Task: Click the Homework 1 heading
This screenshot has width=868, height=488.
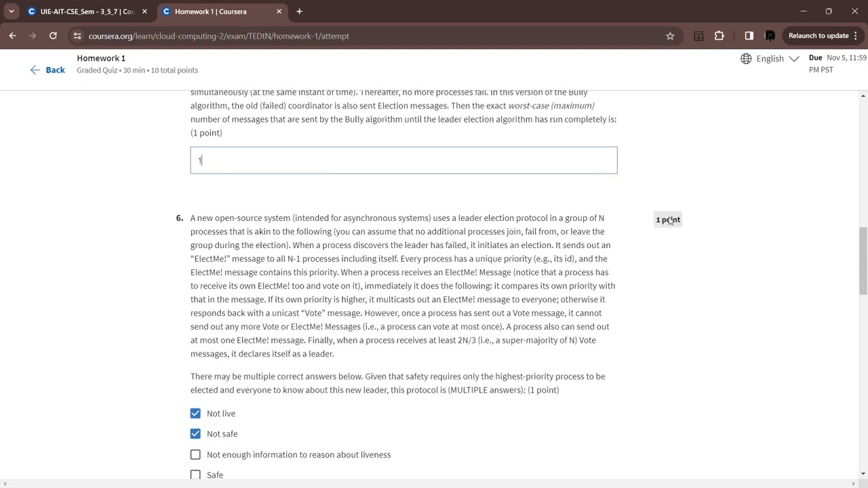Action: coord(101,58)
